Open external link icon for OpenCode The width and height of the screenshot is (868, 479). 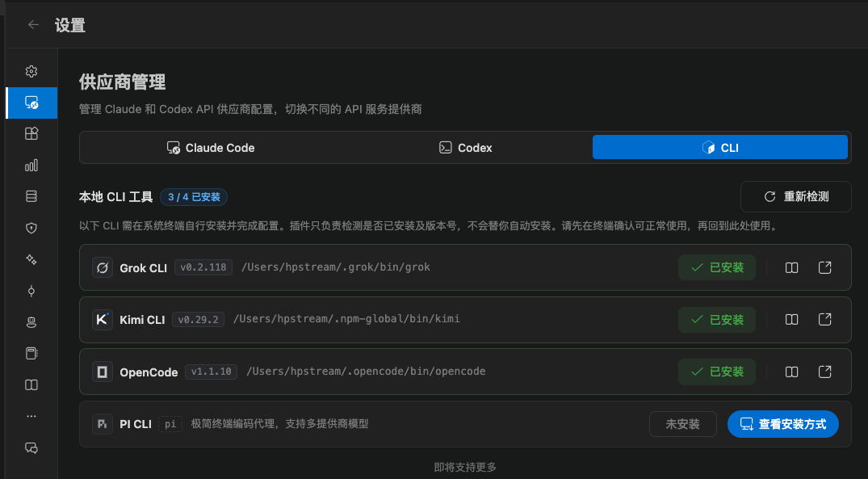pos(825,372)
